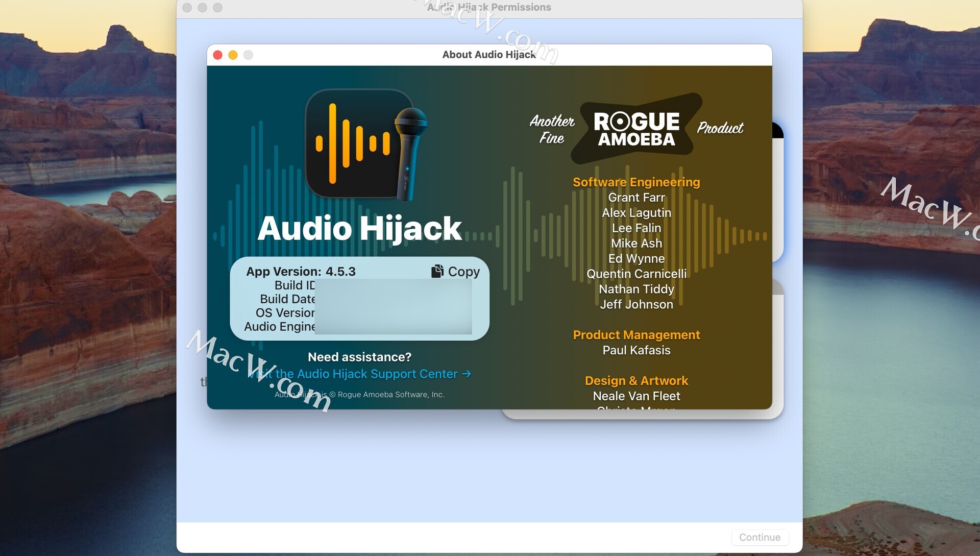Click the name 'Quentin Carnicelli'
980x556 pixels.
pos(636,274)
